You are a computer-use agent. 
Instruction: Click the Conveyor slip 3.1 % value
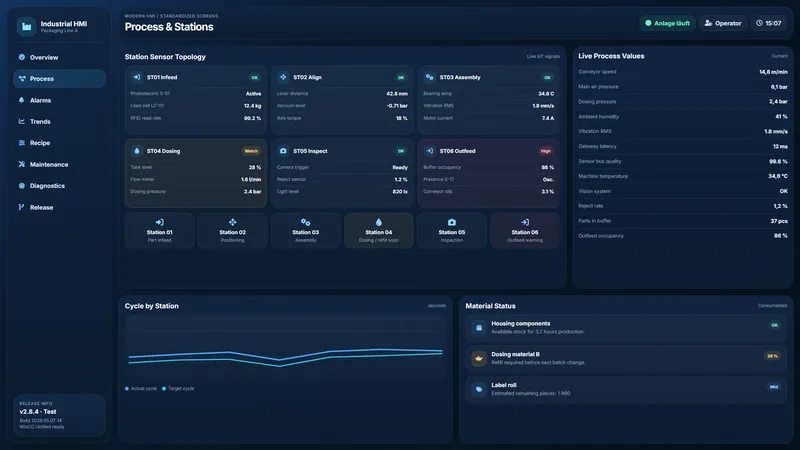pyautogui.click(x=547, y=192)
